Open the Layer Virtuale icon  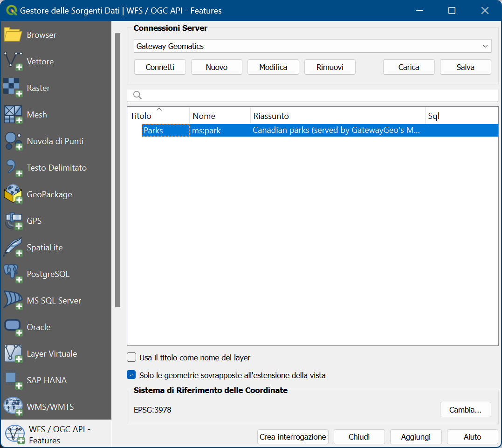click(13, 353)
